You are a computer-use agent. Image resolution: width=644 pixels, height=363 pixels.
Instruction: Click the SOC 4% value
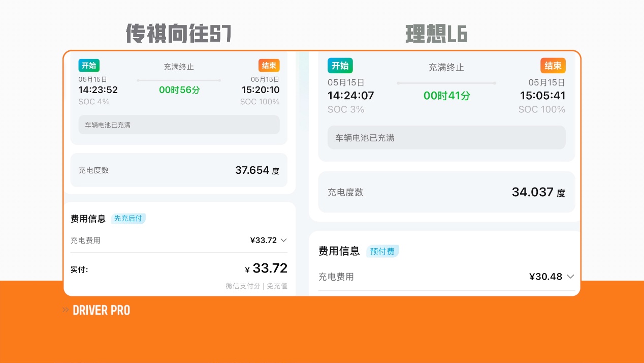pos(94,102)
